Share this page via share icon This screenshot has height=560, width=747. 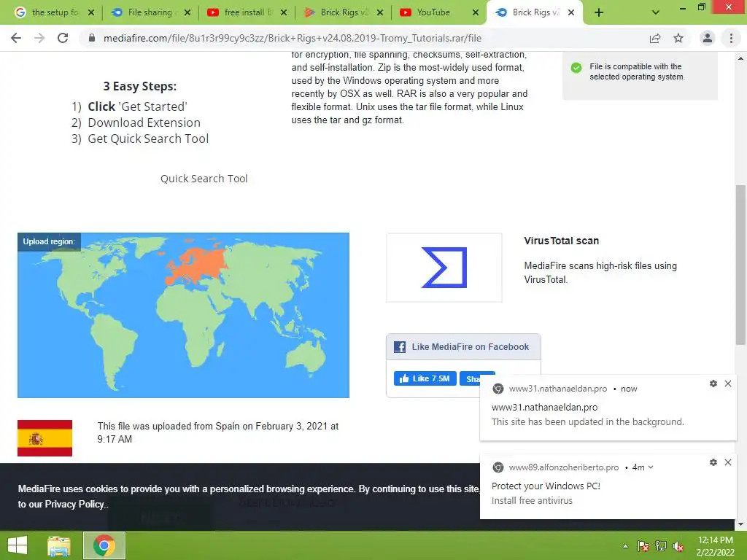[x=655, y=38]
